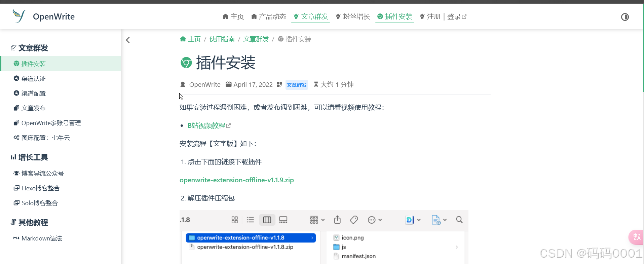The width and height of the screenshot is (644, 264).
Task: Click the Chrome icon beside the 插件安装 title
Action: (186, 63)
